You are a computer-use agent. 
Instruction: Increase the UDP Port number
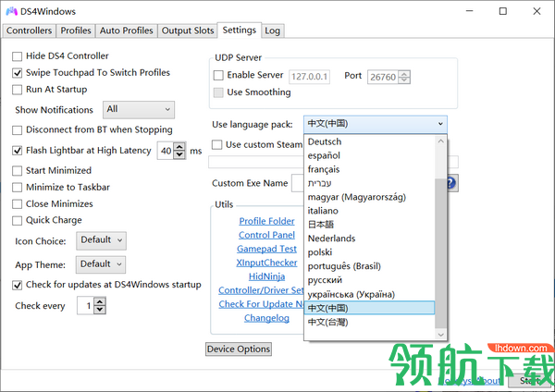point(404,74)
